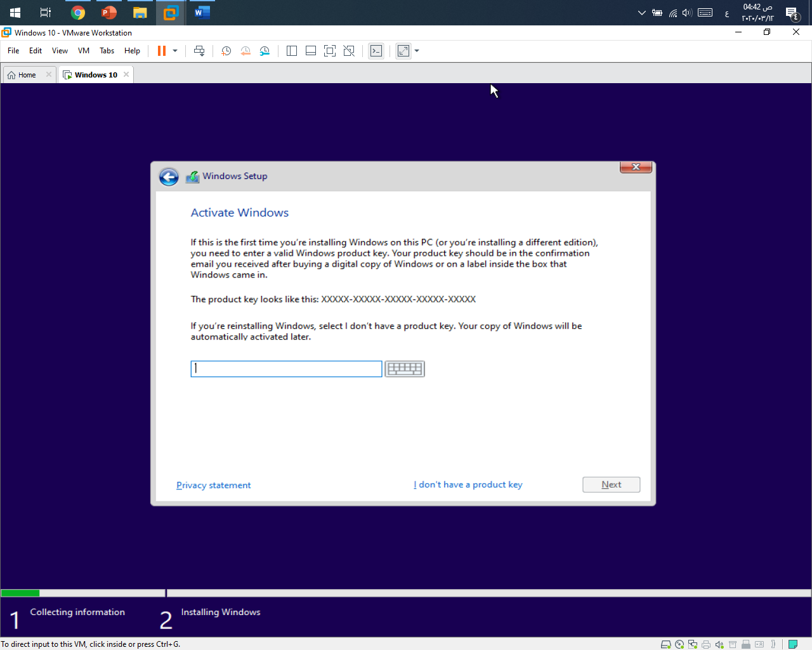812x650 pixels.
Task: Pause the virtual machine using the orange button
Action: pyautogui.click(x=162, y=51)
